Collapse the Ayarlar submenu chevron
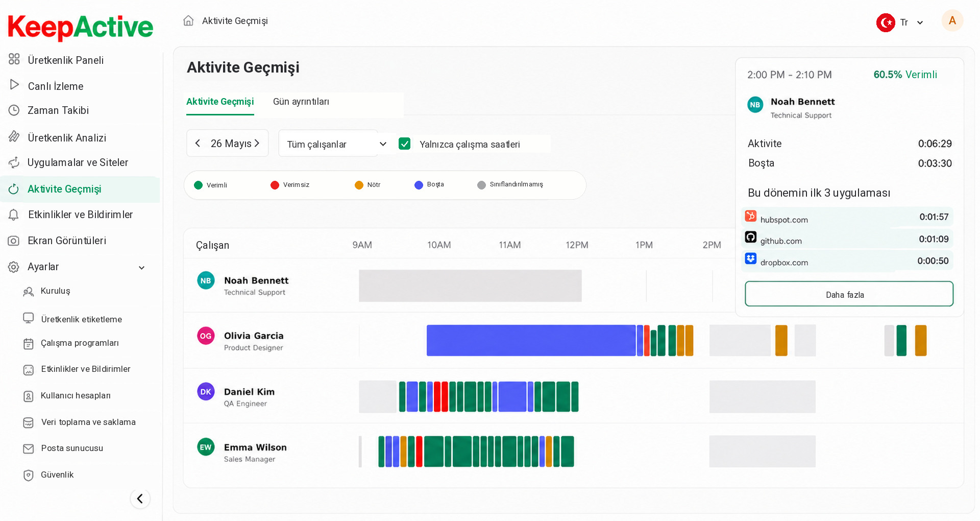This screenshot has height=521, width=980. 142,268
